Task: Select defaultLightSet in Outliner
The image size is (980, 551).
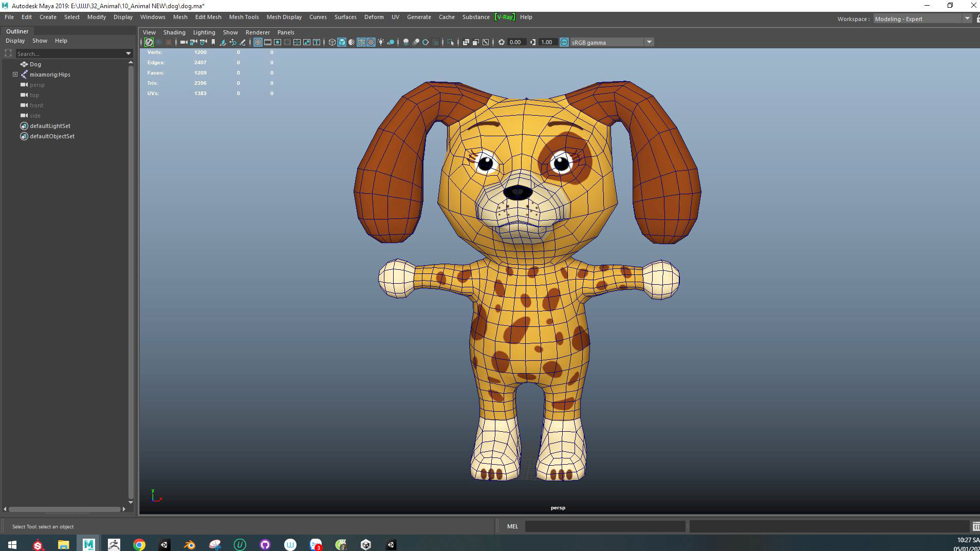Action: pos(50,126)
